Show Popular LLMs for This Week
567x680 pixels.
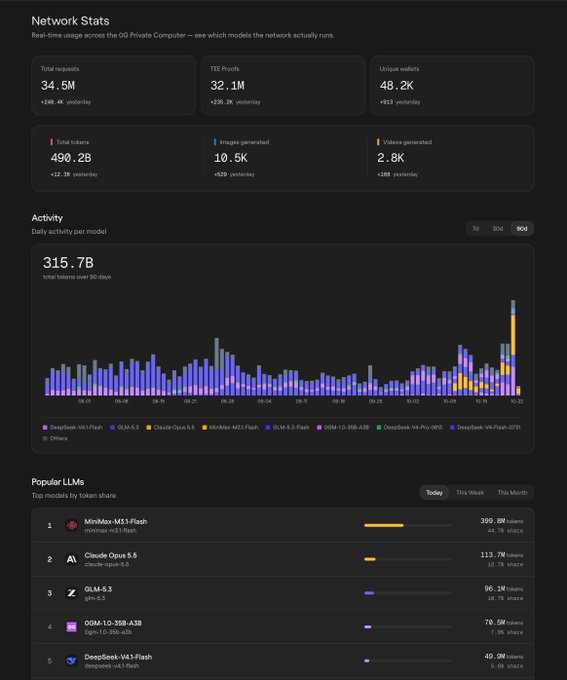[x=470, y=493]
